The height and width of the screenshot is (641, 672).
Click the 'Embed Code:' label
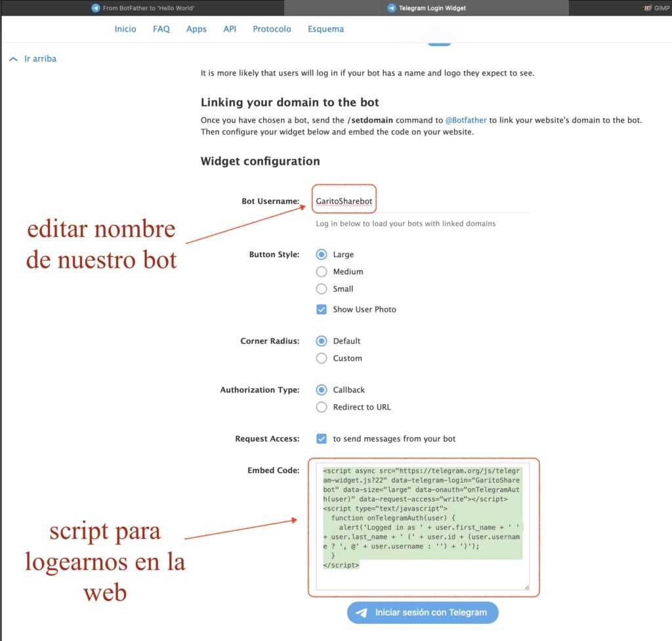coord(274,470)
